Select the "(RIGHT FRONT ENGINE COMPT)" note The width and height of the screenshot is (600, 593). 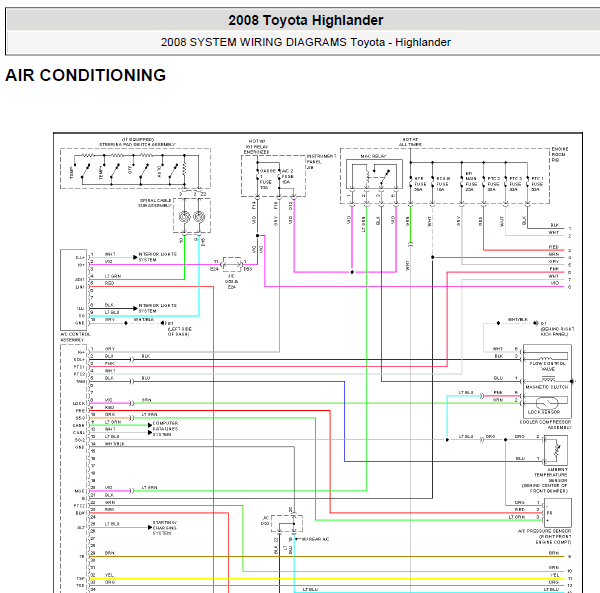[x=553, y=539]
